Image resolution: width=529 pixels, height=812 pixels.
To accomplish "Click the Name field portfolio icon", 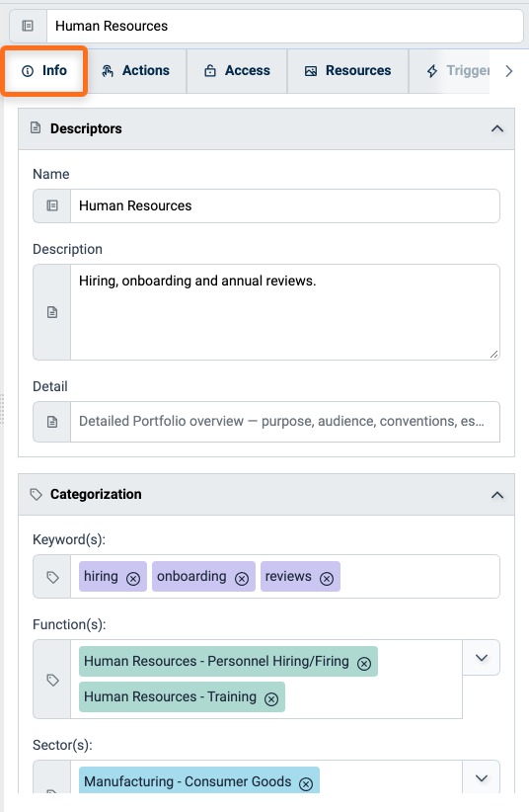I will click(52, 206).
